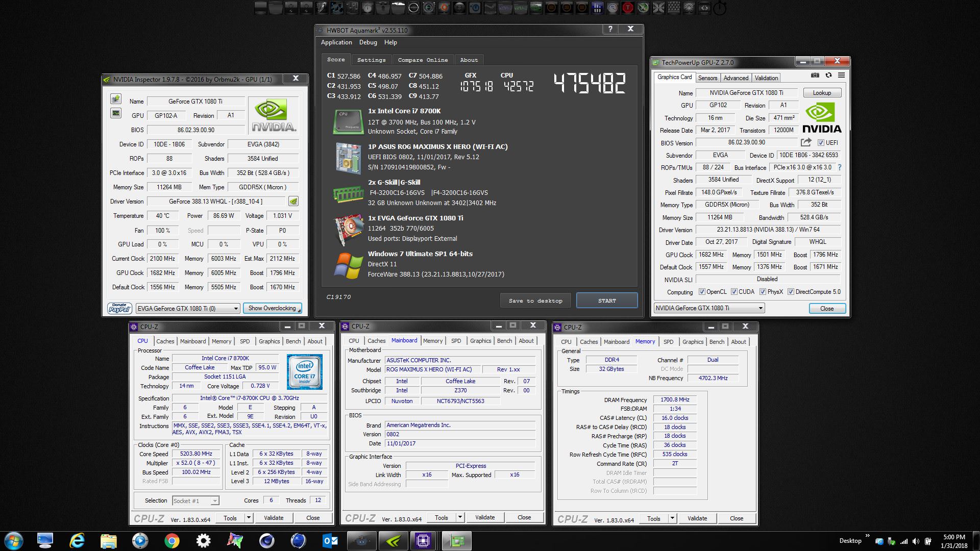Screen dimensions: 980x551
Task: Click the NVIDIA Inspector top-left upload icon
Action: (x=116, y=99)
